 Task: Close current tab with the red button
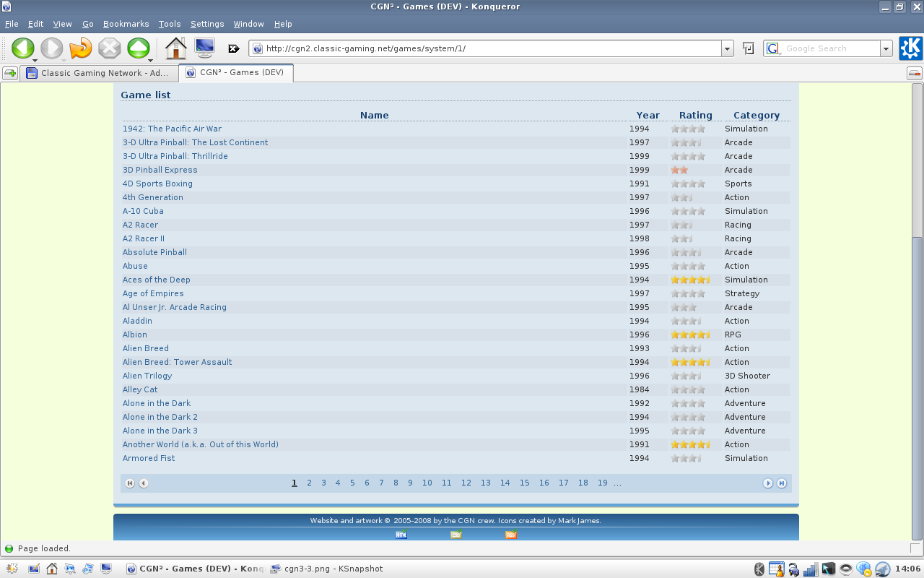[x=915, y=73]
